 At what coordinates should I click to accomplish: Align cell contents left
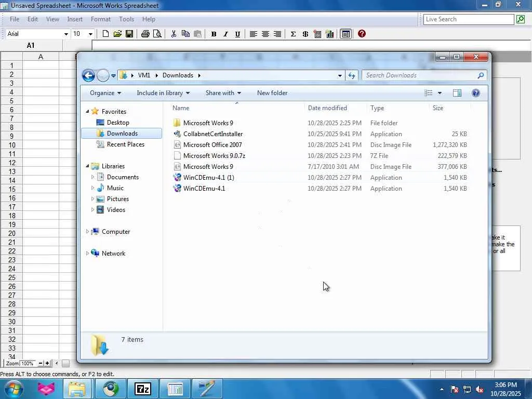253,34
